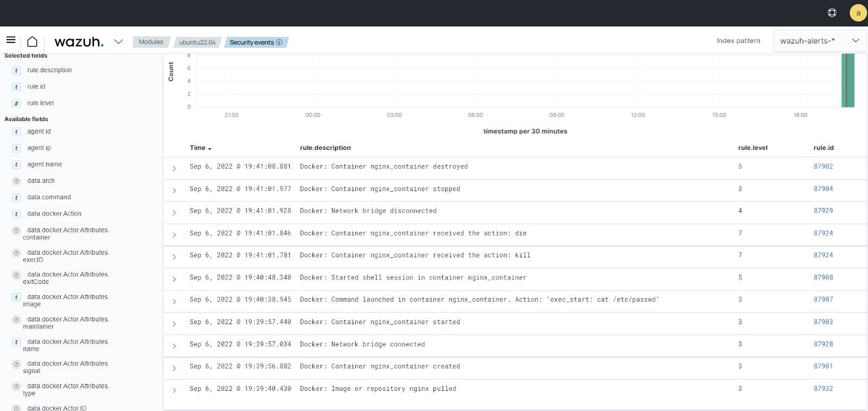Expand the nginx pulled event row

(x=174, y=390)
